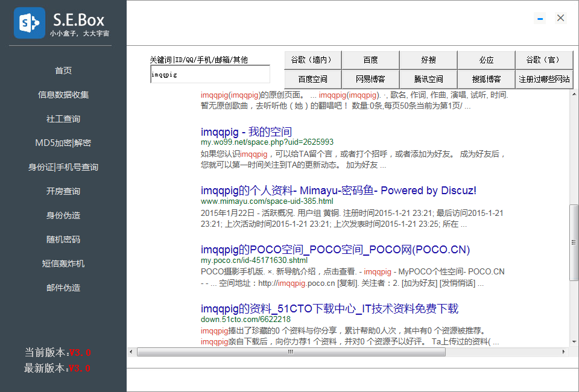The width and height of the screenshot is (579, 392).
Task: Open the imqqpig - 我的空间 result link
Action: [246, 131]
